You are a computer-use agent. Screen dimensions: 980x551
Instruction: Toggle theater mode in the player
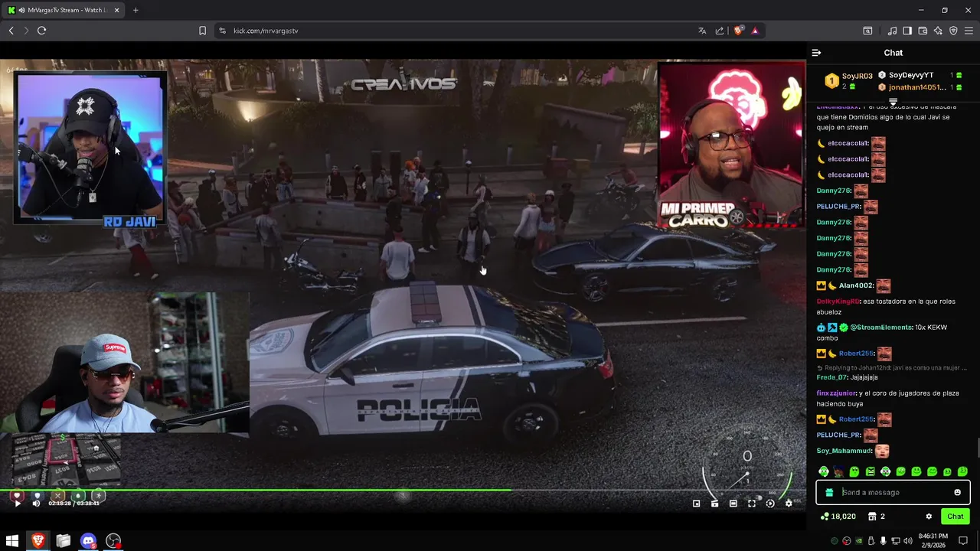pos(733,503)
